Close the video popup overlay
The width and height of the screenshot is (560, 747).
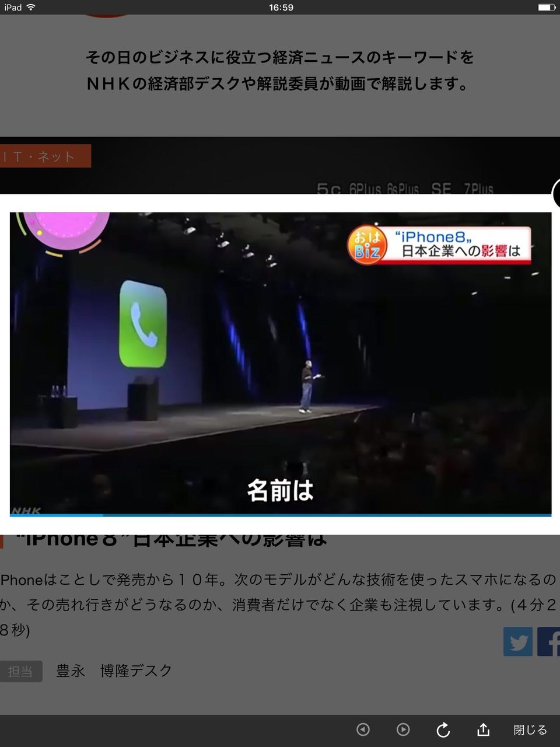coord(556,193)
